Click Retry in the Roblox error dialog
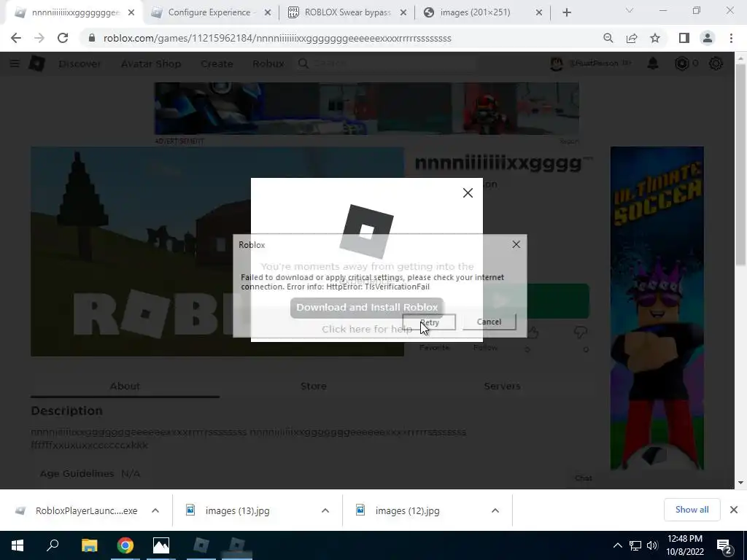747x560 pixels. [429, 322]
